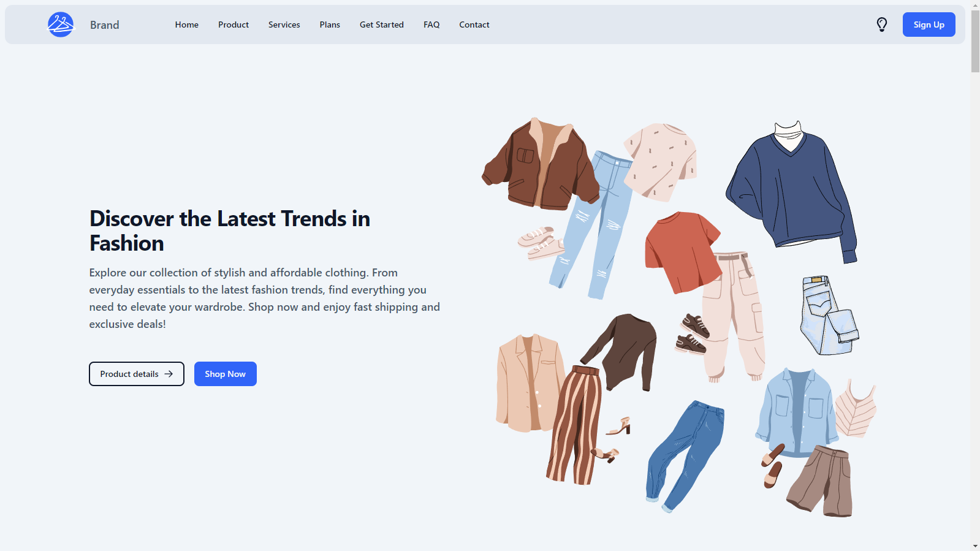This screenshot has height=551, width=980.
Task: Click the arrow icon in Product details
Action: 169,374
